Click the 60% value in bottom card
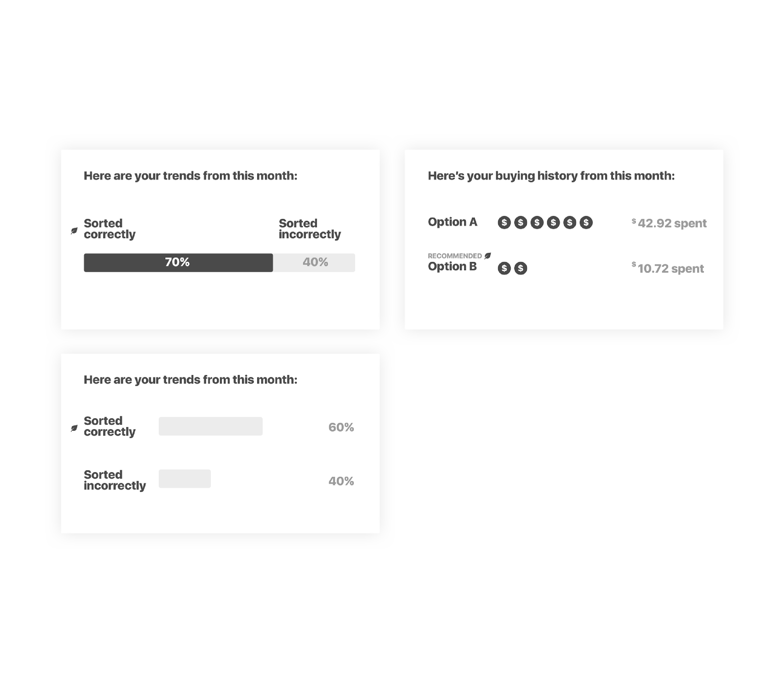The width and height of the screenshot is (784, 683). click(341, 427)
